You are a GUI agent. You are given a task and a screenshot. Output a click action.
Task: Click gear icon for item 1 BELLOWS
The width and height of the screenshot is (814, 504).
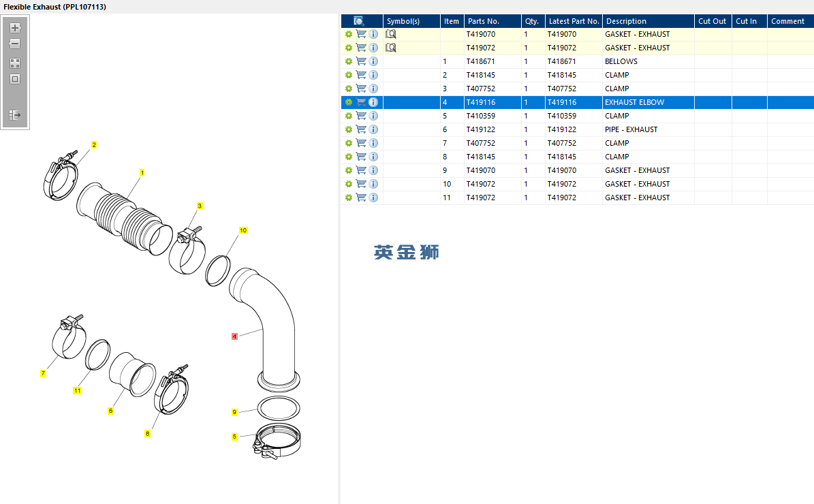pos(348,61)
